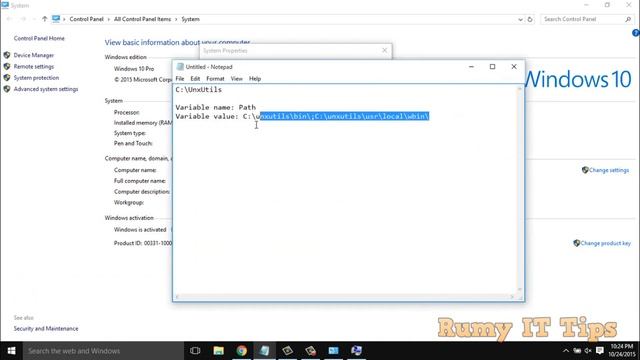Viewport: 640px width, 360px height.
Task: Click the C:\UnxUtils line in Notepad
Action: point(199,89)
